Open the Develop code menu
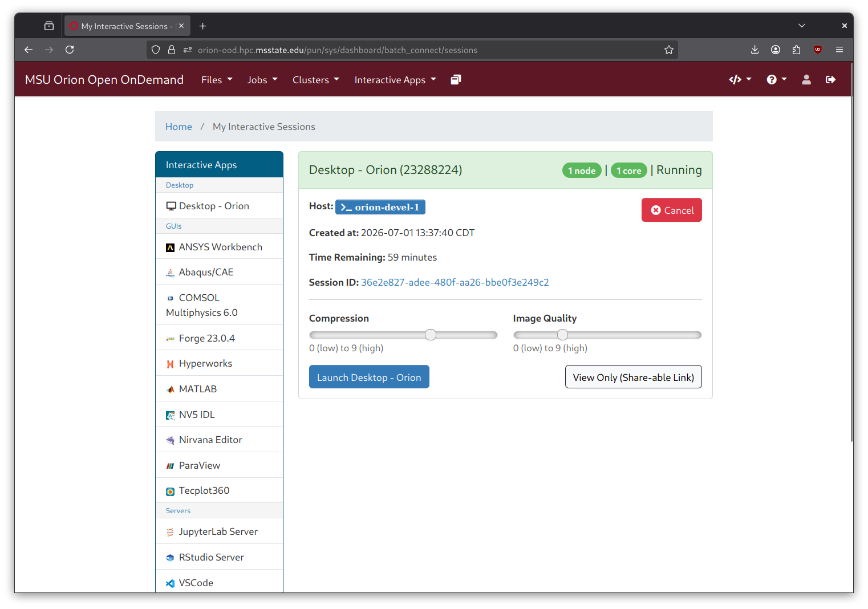Viewport: 868px width, 609px height. coord(740,79)
